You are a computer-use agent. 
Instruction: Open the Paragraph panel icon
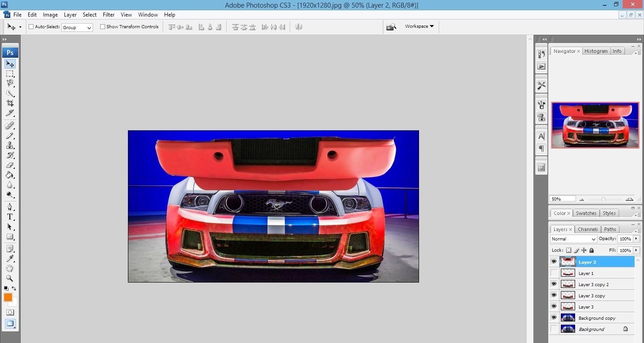click(x=542, y=149)
